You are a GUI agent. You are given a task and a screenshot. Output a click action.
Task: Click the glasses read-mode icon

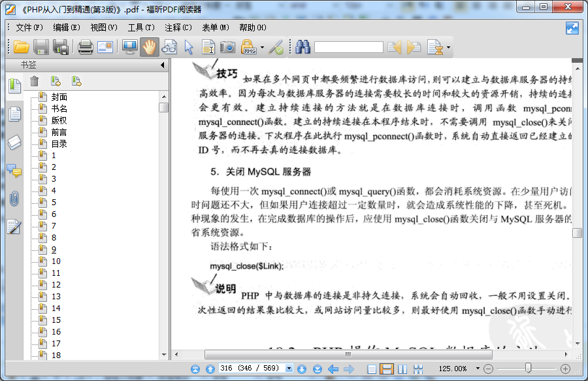[169, 47]
